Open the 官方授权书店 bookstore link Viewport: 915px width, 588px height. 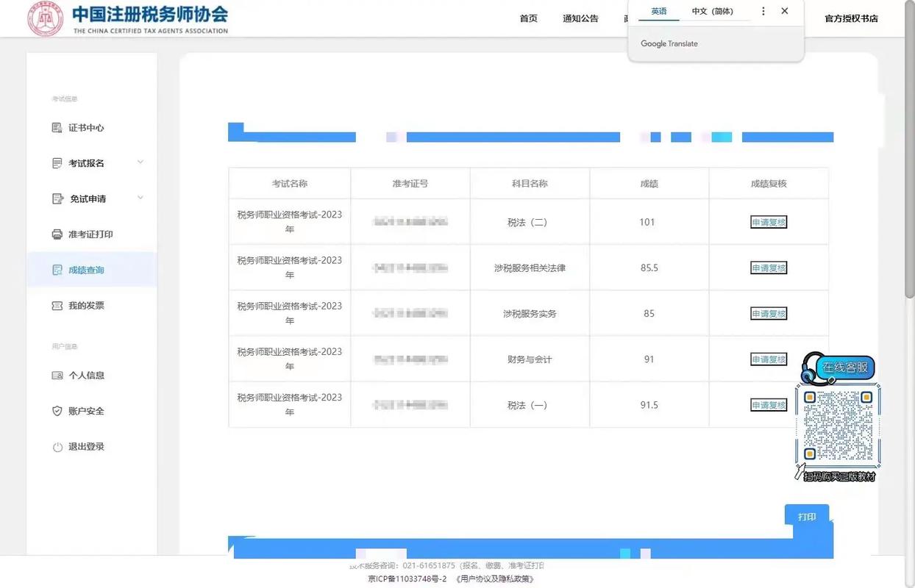tap(852, 18)
